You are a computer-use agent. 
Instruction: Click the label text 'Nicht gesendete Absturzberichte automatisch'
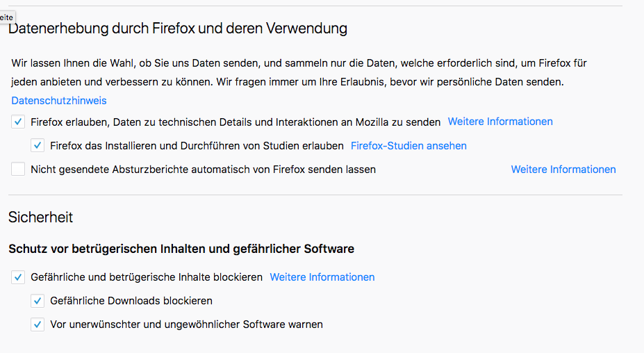[x=203, y=170]
